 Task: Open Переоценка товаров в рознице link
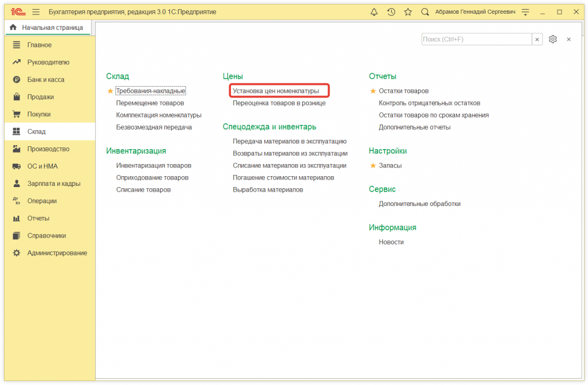pyautogui.click(x=278, y=103)
